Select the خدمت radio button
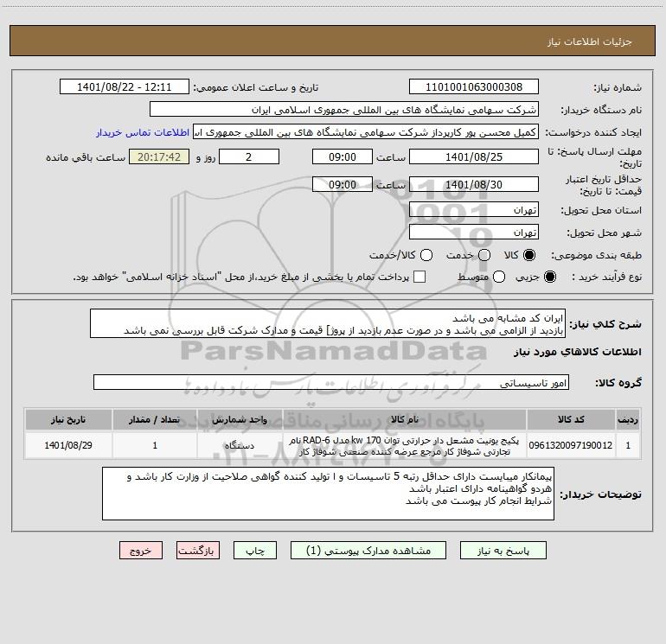This screenshot has height=644, width=666. [484, 255]
